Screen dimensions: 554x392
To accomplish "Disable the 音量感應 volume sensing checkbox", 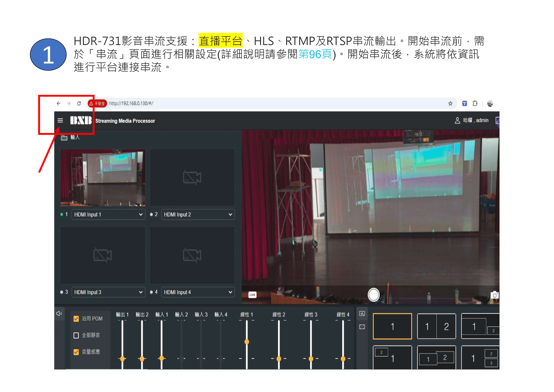I will (x=76, y=352).
